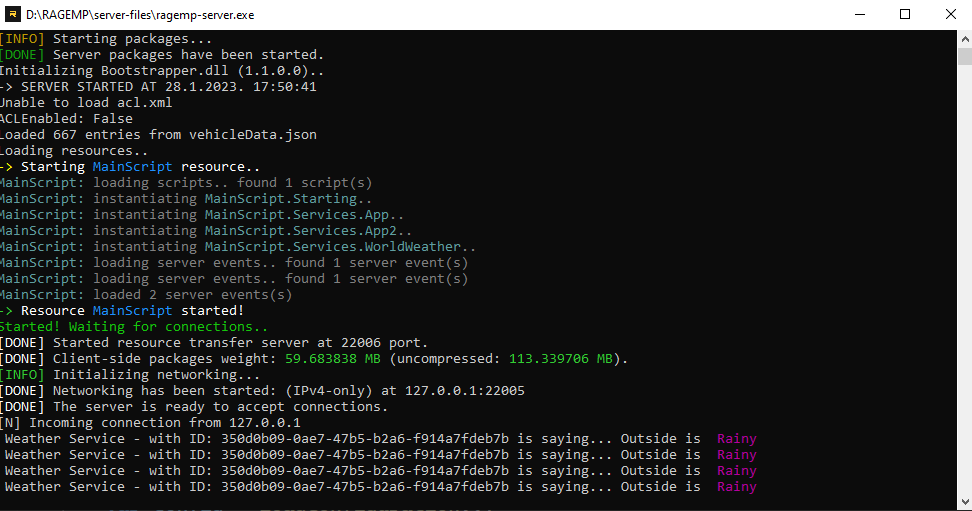This screenshot has width=972, height=511.
Task: Click blue 'MainScript' in 'Starting MainScript resource..' line
Action: point(133,167)
